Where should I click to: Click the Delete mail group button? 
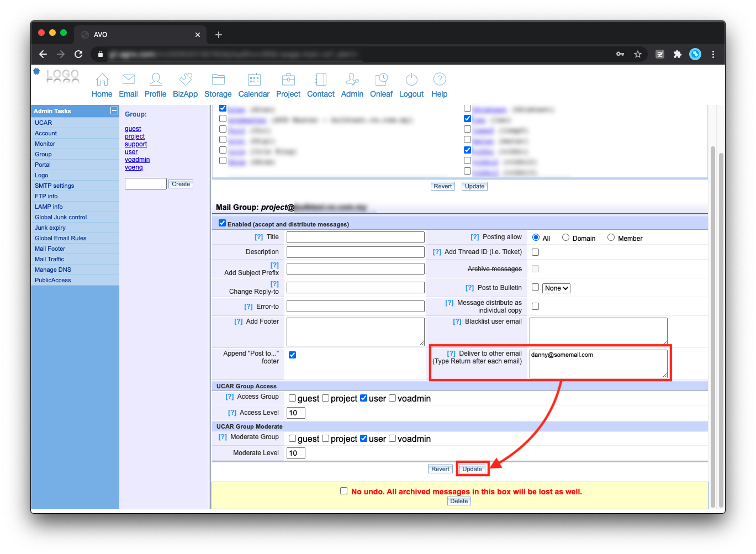pos(459,501)
